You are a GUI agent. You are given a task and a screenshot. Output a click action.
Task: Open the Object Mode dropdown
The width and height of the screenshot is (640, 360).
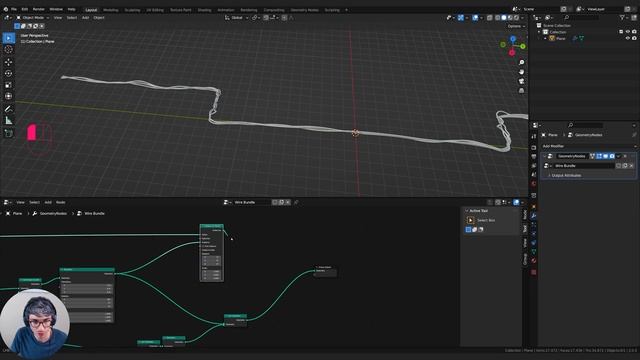[32, 18]
